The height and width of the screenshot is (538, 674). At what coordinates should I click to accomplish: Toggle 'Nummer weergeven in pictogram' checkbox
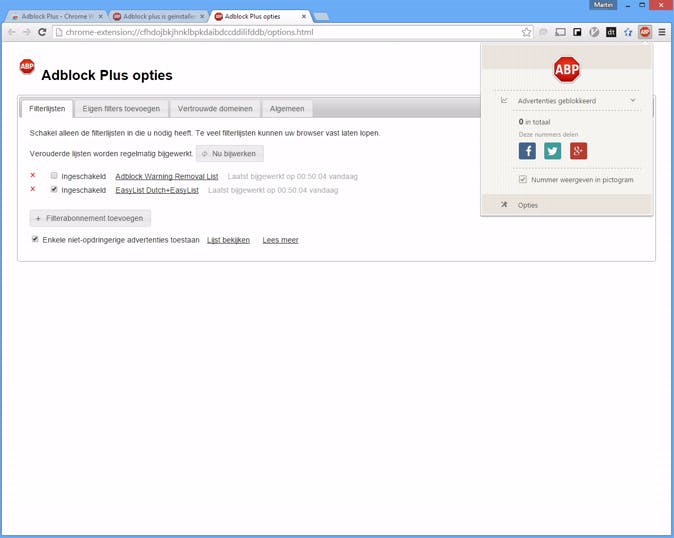pos(522,179)
